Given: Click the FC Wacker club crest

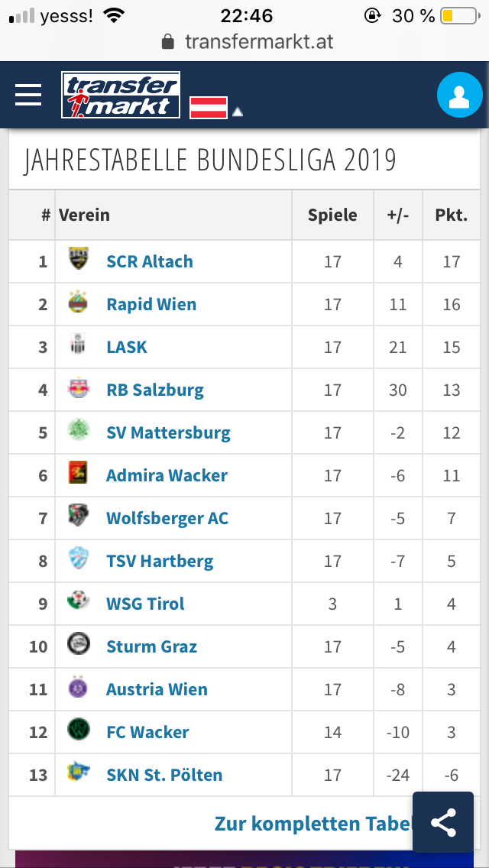Looking at the screenshot, I should tap(78, 730).
